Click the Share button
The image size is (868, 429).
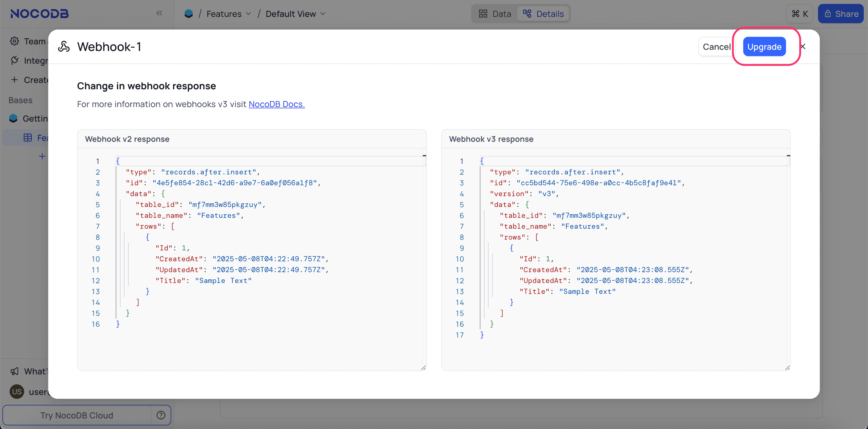841,14
